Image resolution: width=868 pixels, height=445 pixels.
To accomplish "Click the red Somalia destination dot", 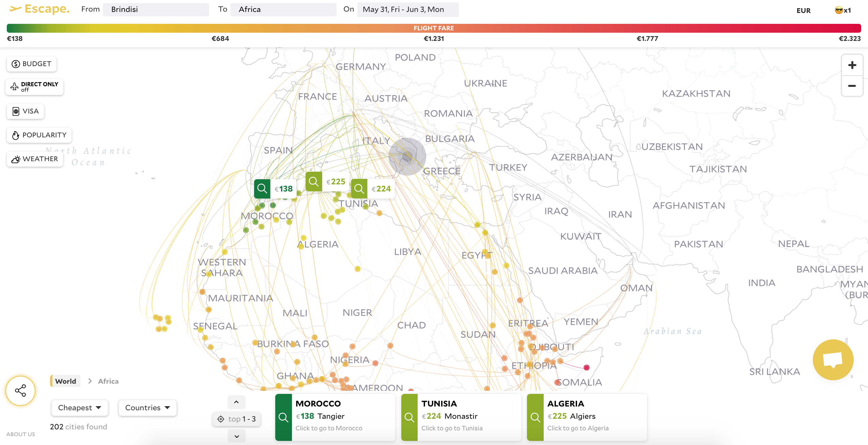I will (586, 368).
